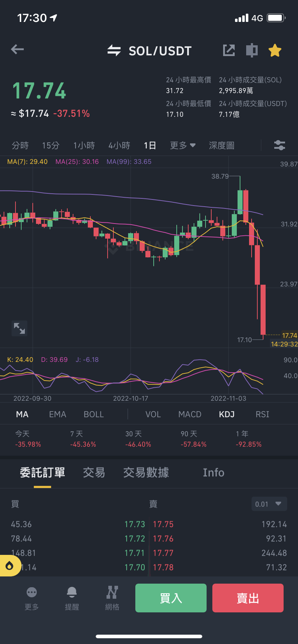The width and height of the screenshot is (298, 644).
Task: Tap the back arrow icon
Action: (x=17, y=50)
